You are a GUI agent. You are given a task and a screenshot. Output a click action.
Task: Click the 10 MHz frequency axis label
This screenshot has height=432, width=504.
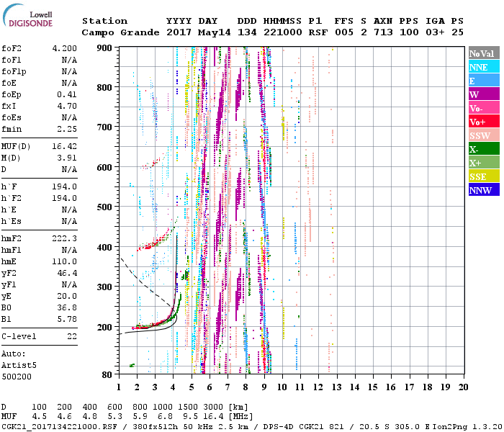(282, 387)
